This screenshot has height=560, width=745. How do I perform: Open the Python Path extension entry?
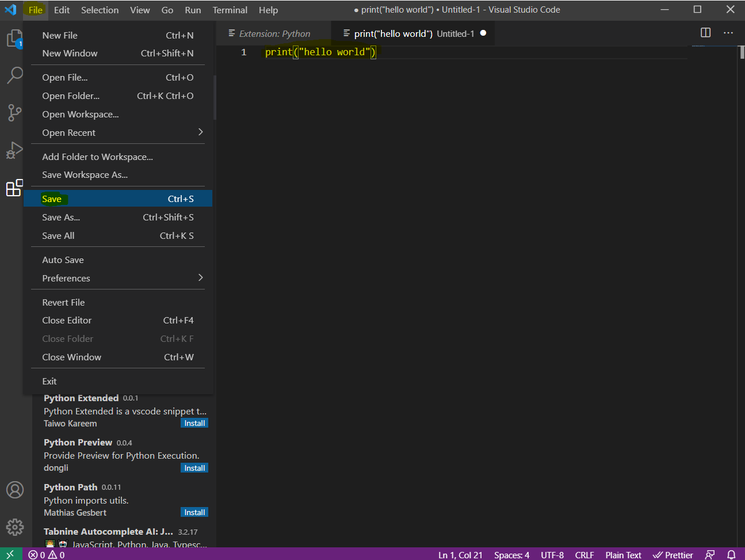pyautogui.click(x=124, y=500)
